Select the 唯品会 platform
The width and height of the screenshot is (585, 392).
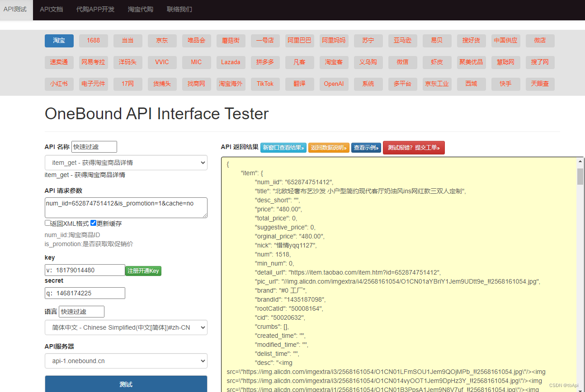click(x=197, y=41)
